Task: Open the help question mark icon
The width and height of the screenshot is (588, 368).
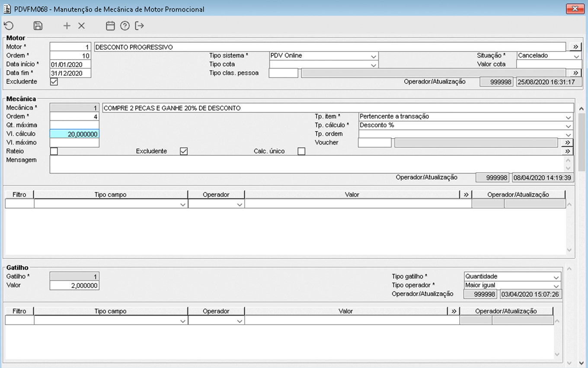Action: coord(125,26)
